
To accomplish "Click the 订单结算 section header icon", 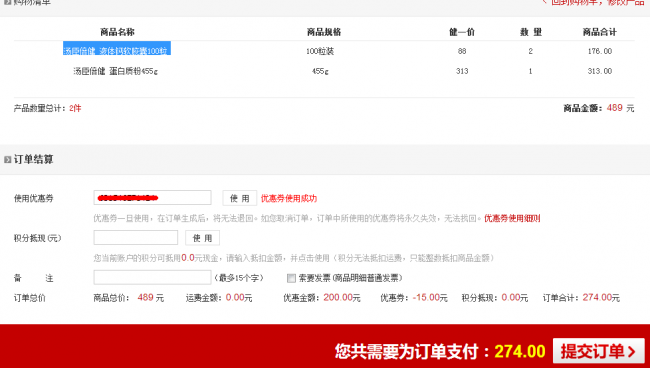I will point(7,160).
